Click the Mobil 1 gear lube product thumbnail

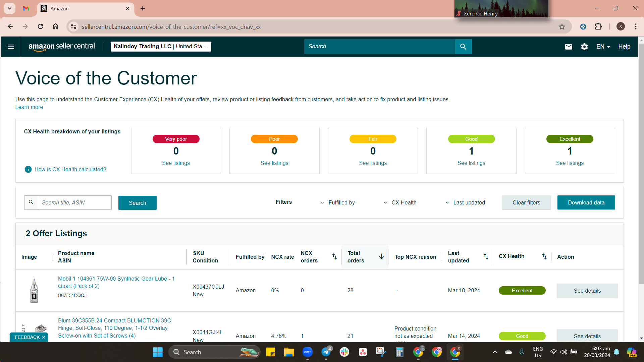point(34,291)
